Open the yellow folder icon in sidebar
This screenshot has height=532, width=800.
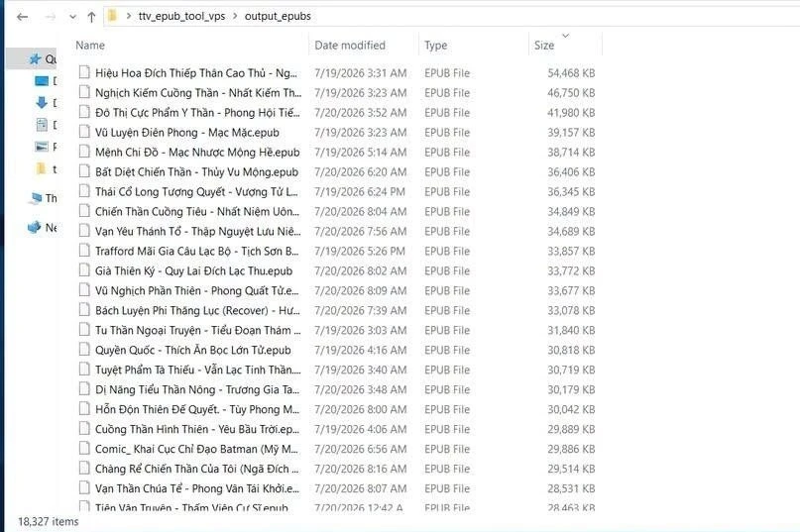[41, 168]
